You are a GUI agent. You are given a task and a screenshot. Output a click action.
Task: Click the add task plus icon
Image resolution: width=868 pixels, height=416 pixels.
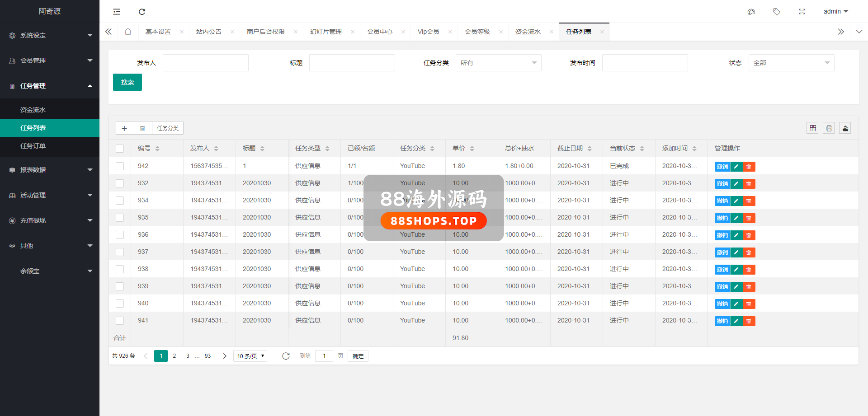[x=124, y=128]
